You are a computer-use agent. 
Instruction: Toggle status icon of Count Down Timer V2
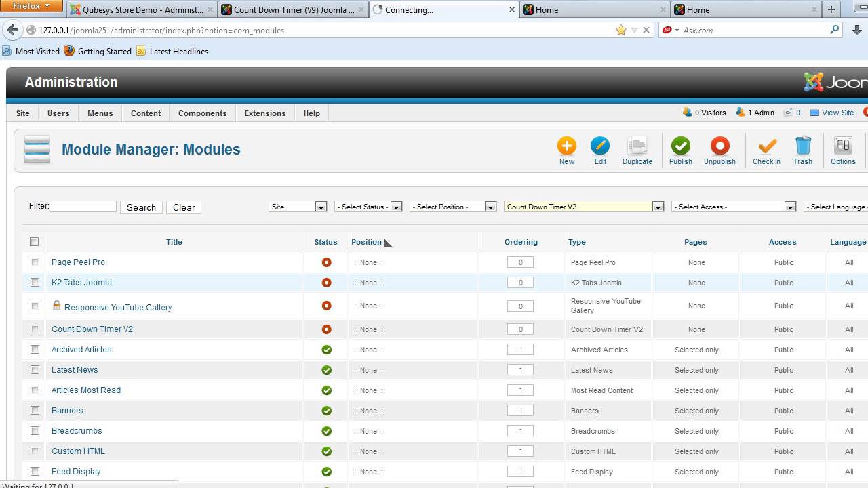[326, 329]
